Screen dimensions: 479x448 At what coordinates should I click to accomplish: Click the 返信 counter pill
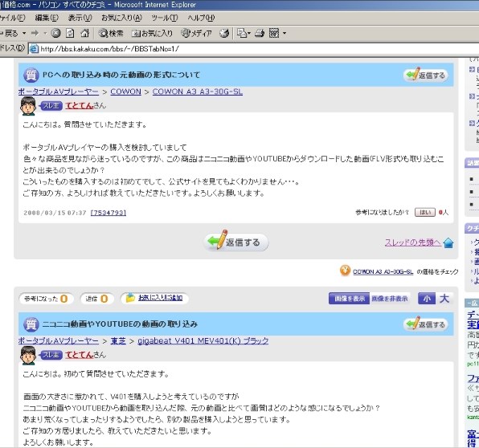tap(97, 299)
